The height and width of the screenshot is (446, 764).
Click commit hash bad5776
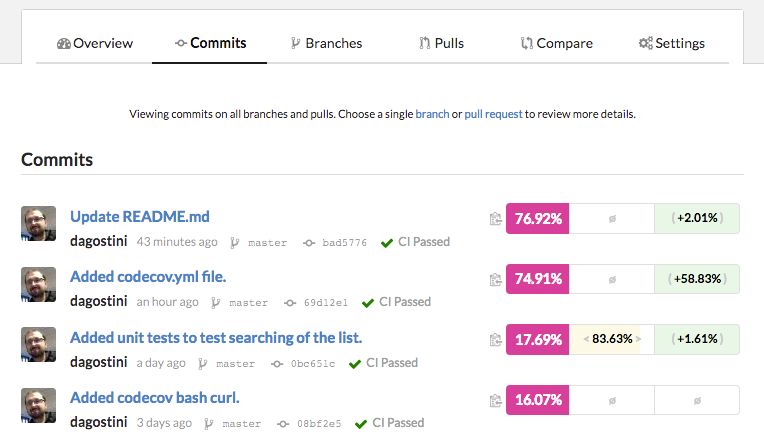click(344, 242)
